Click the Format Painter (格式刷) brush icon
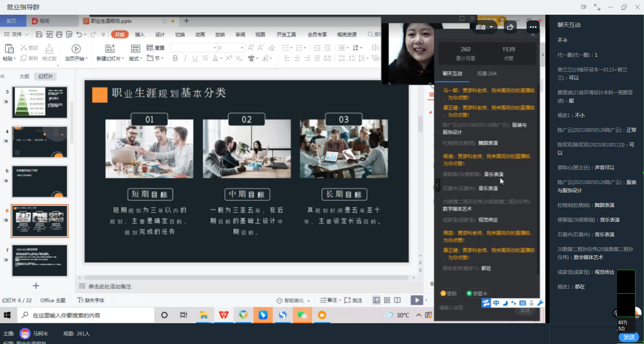 49,49
